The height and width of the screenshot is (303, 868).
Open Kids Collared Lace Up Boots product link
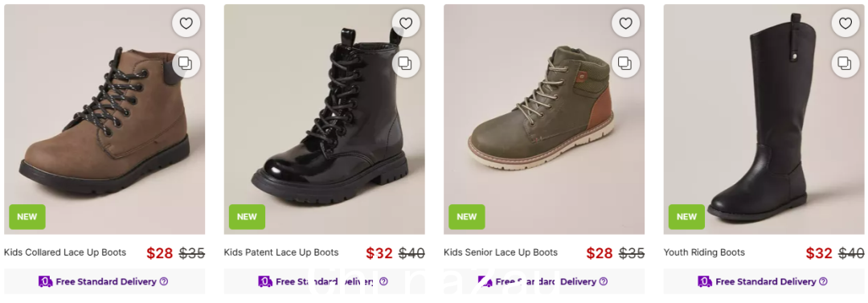point(65,252)
